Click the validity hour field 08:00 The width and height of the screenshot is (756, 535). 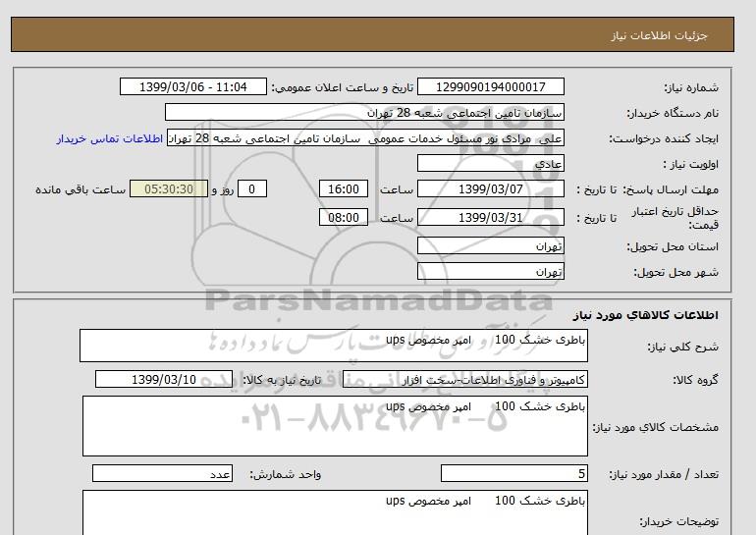click(344, 217)
